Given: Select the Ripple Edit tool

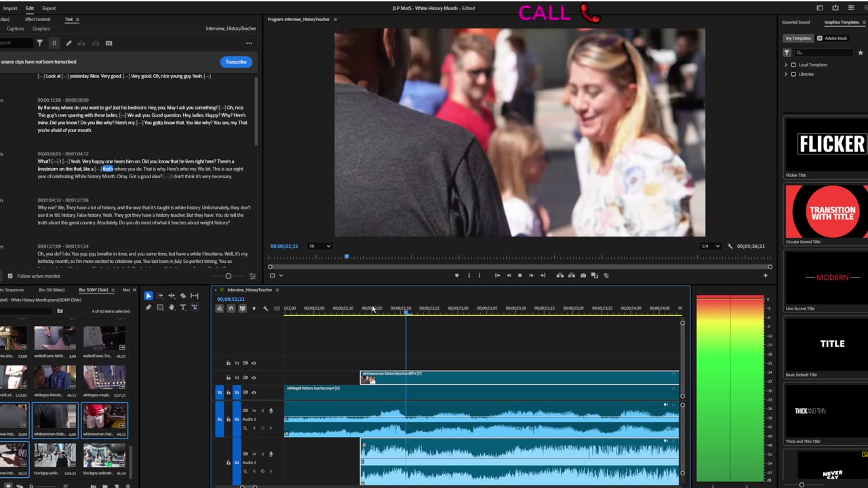Looking at the screenshot, I should click(x=172, y=296).
